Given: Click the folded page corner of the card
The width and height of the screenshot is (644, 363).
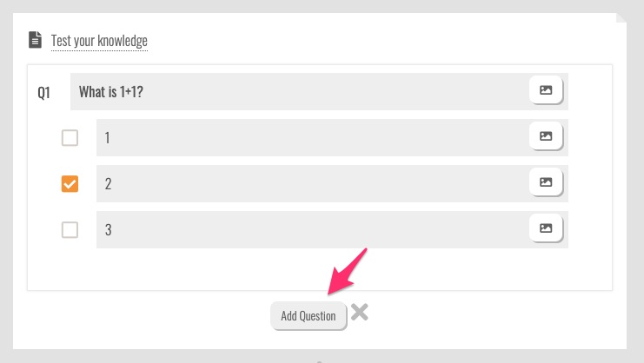Looking at the screenshot, I should click(x=621, y=19).
